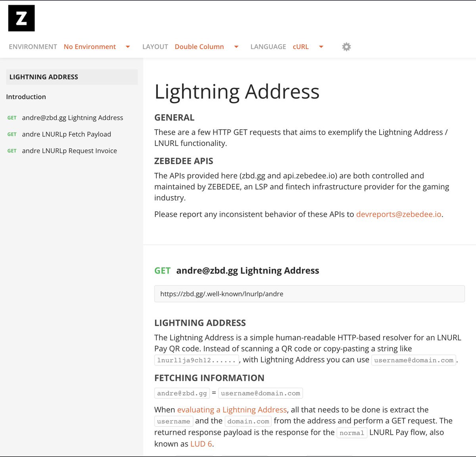Click the ZEBEDEE APIS heading
The image size is (476, 457).
click(184, 161)
